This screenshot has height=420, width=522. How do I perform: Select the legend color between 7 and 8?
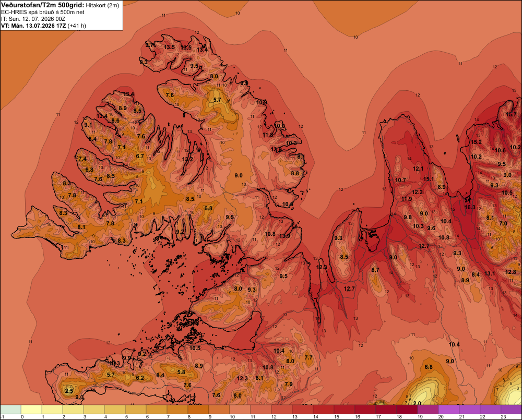pyautogui.click(x=177, y=410)
